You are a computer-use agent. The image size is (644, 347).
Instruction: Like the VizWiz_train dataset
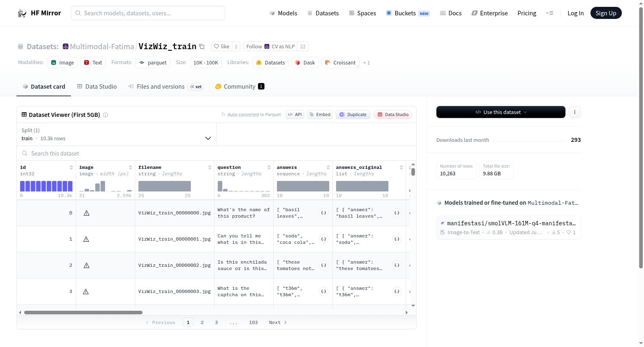click(x=221, y=47)
